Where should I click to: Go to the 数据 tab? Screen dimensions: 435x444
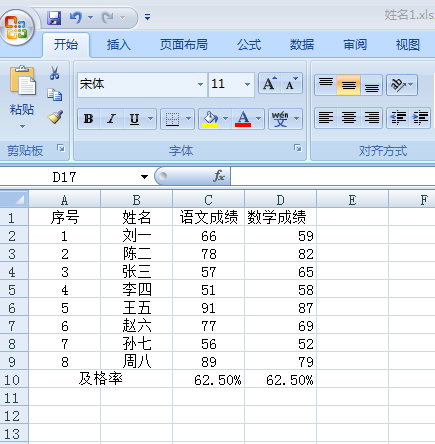coord(302,44)
